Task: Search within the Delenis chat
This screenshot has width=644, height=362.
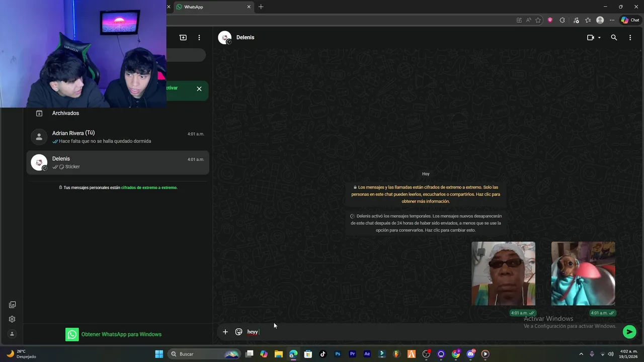Action: [x=614, y=38]
